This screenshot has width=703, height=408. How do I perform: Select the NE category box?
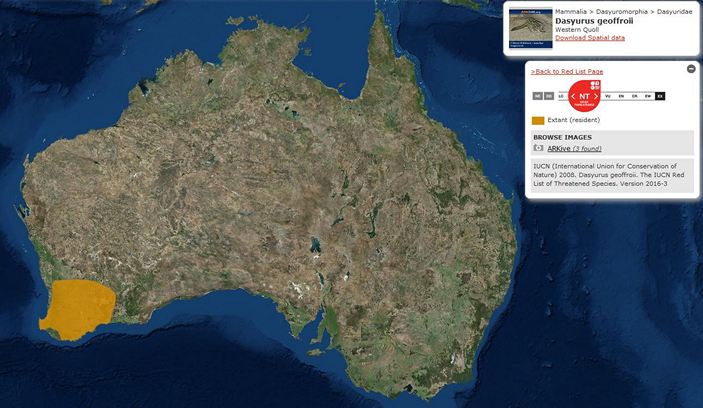pyautogui.click(x=537, y=96)
